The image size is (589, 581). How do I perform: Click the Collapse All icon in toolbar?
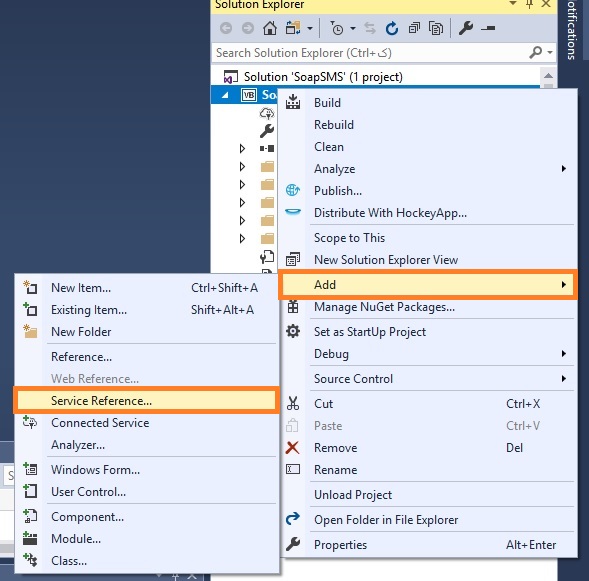(x=414, y=28)
